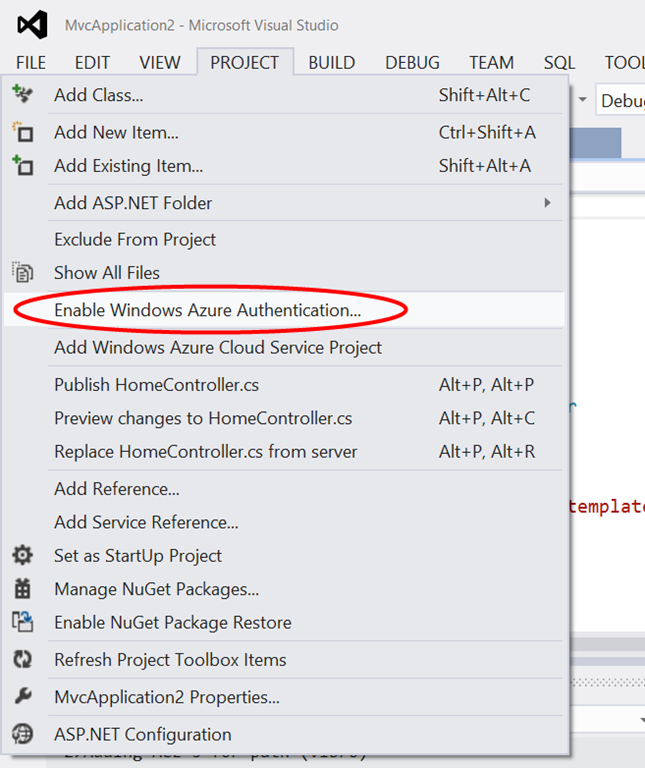The height and width of the screenshot is (768, 645).
Task: Open the Debug configuration dropdown
Action: [621, 100]
